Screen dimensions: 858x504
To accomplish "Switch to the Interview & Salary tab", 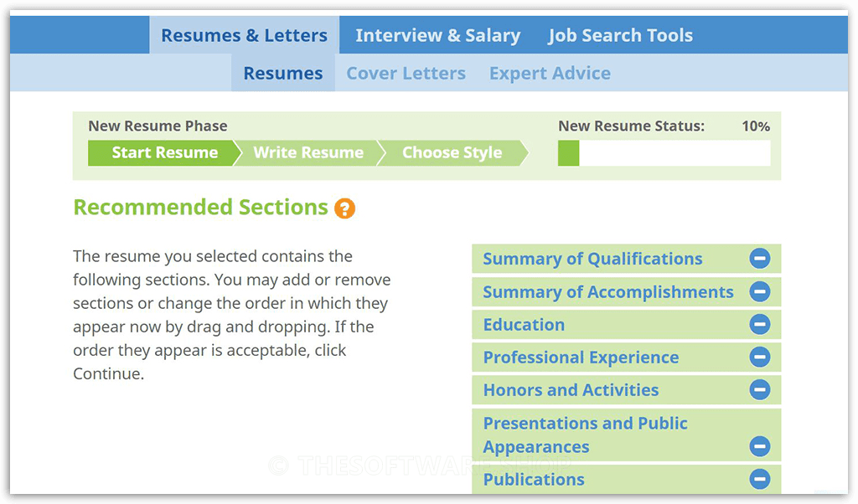I will point(437,35).
